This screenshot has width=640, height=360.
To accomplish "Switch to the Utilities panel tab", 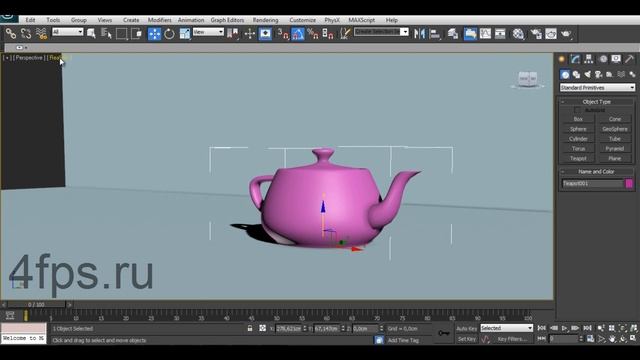I will [629, 59].
